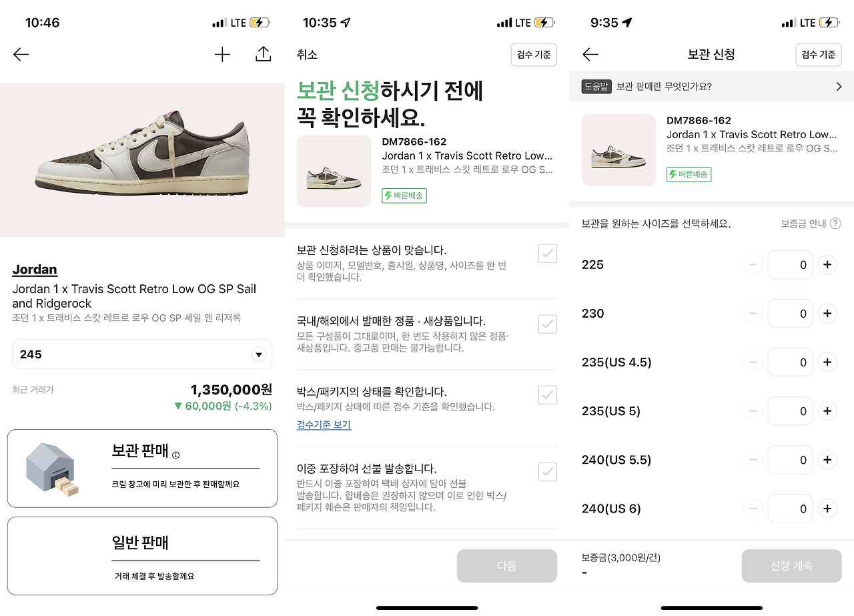The image size is (854, 616).
Task: Tap the 보관 판매 info icon
Action: pyautogui.click(x=176, y=455)
